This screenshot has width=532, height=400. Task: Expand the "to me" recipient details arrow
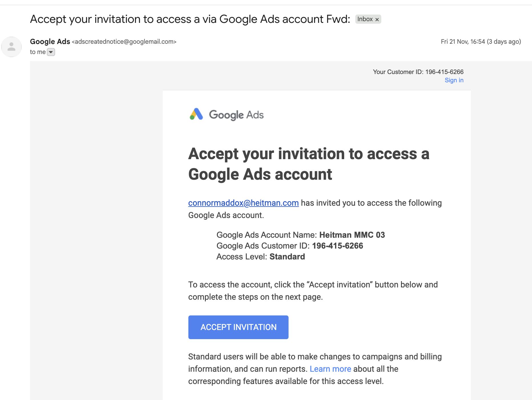(x=51, y=52)
